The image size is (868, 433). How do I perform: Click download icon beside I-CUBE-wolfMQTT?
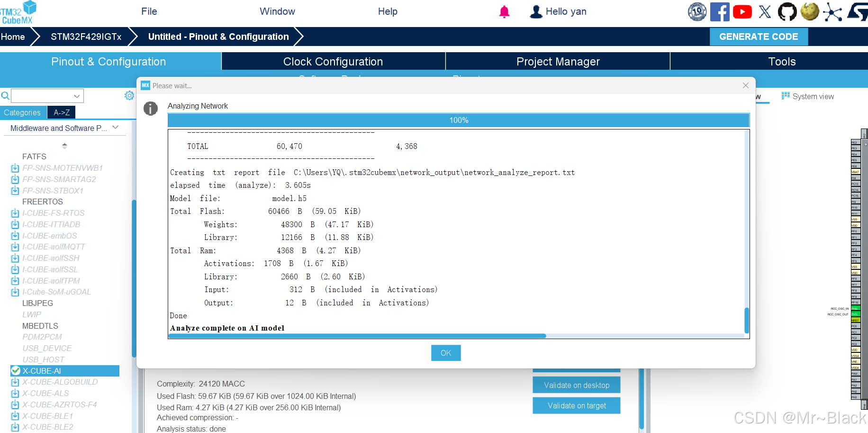pos(15,247)
